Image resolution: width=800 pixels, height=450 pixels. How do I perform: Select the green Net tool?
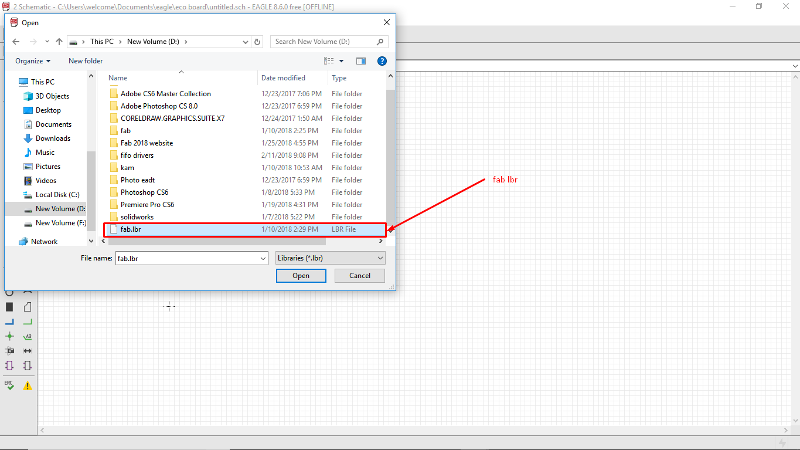(x=28, y=322)
